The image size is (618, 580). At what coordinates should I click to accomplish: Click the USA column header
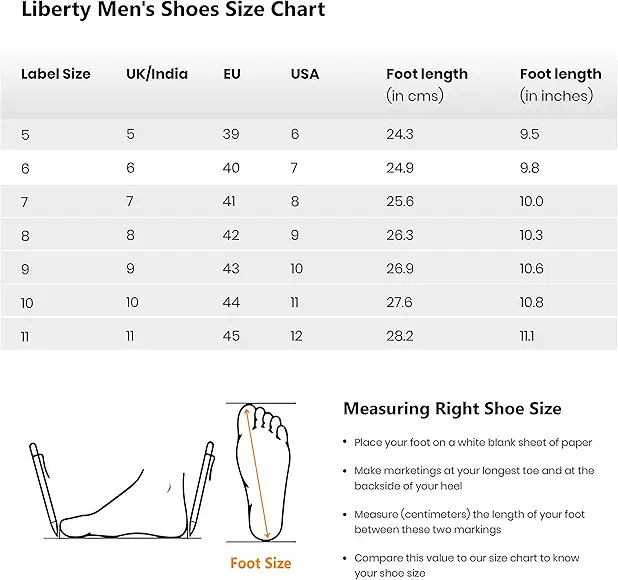coord(305,74)
